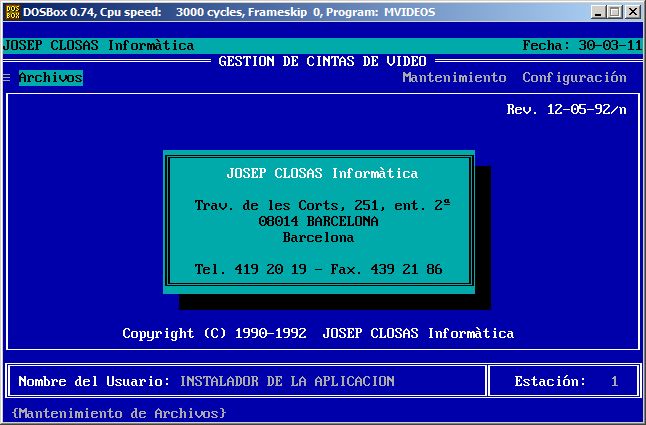Click the Trav. de les Corts address line
This screenshot has width=646, height=425.
pos(322,206)
